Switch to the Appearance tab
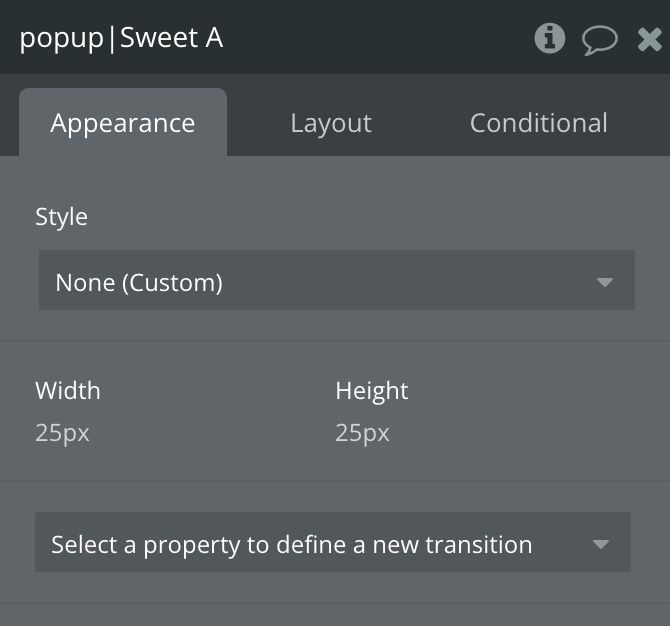The width and height of the screenshot is (670, 626). point(123,123)
